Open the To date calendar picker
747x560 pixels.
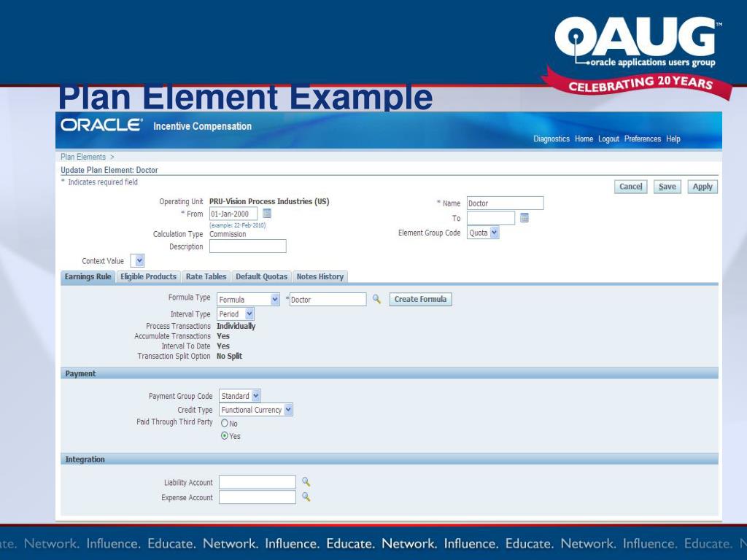(524, 217)
